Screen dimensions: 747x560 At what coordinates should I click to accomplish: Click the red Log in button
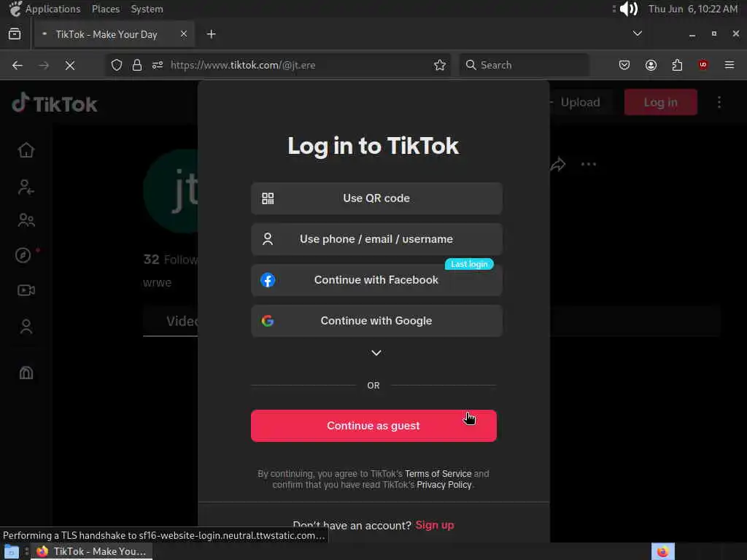pyautogui.click(x=661, y=102)
